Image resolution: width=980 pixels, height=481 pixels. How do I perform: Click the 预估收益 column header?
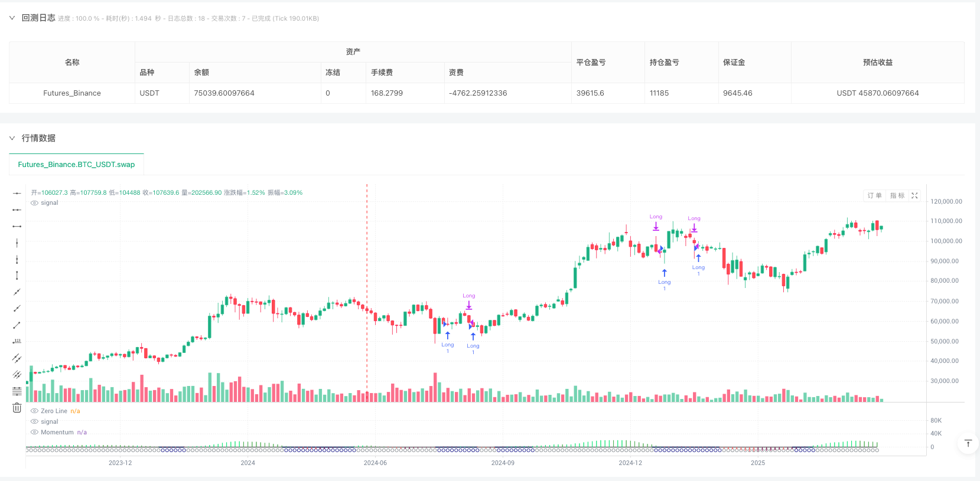877,62
